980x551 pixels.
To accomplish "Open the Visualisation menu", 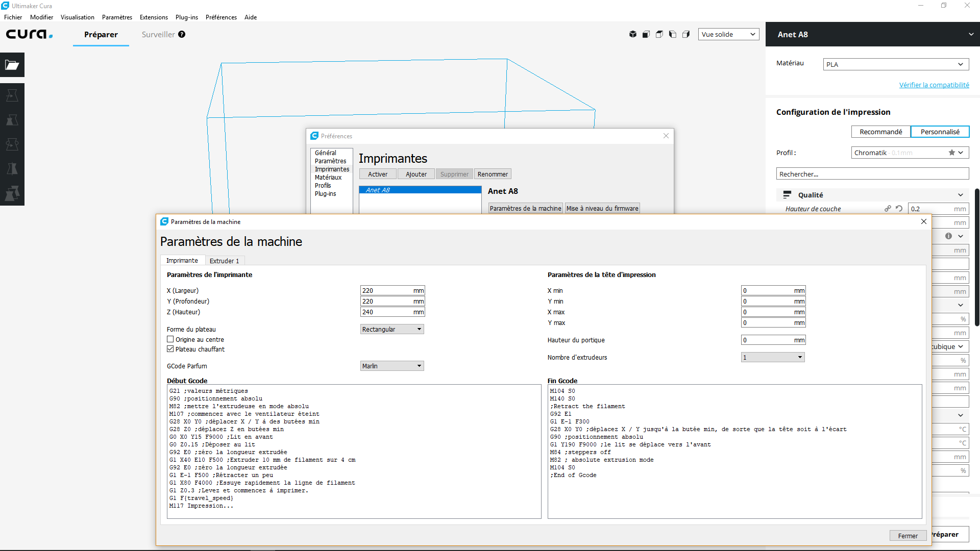I will pyautogui.click(x=77, y=17).
